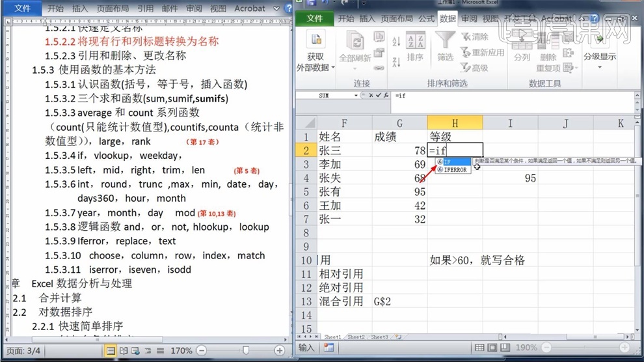The width and height of the screenshot is (644, 362).
Task: Click Sort A to Z ascending icon
Action: click(396, 42)
